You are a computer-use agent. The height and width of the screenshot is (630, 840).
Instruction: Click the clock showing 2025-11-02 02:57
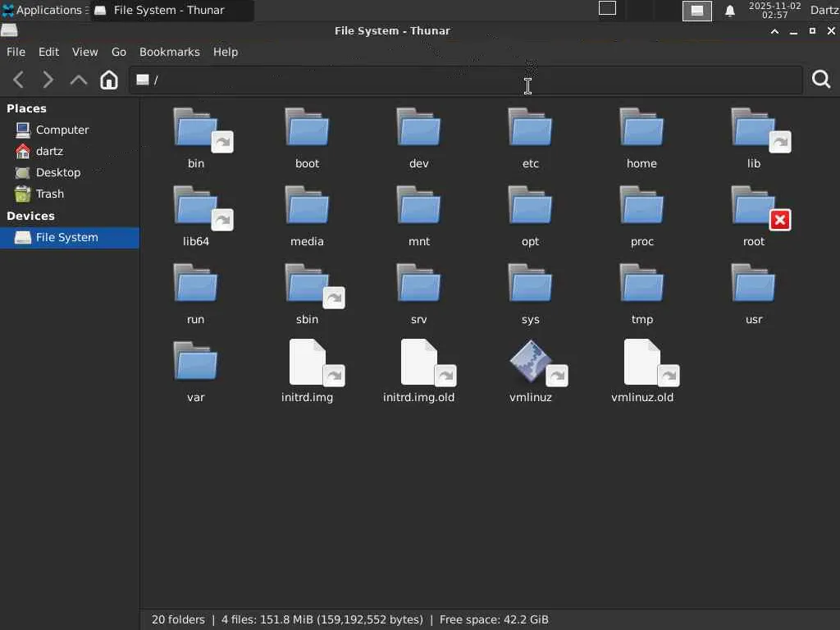pyautogui.click(x=774, y=10)
